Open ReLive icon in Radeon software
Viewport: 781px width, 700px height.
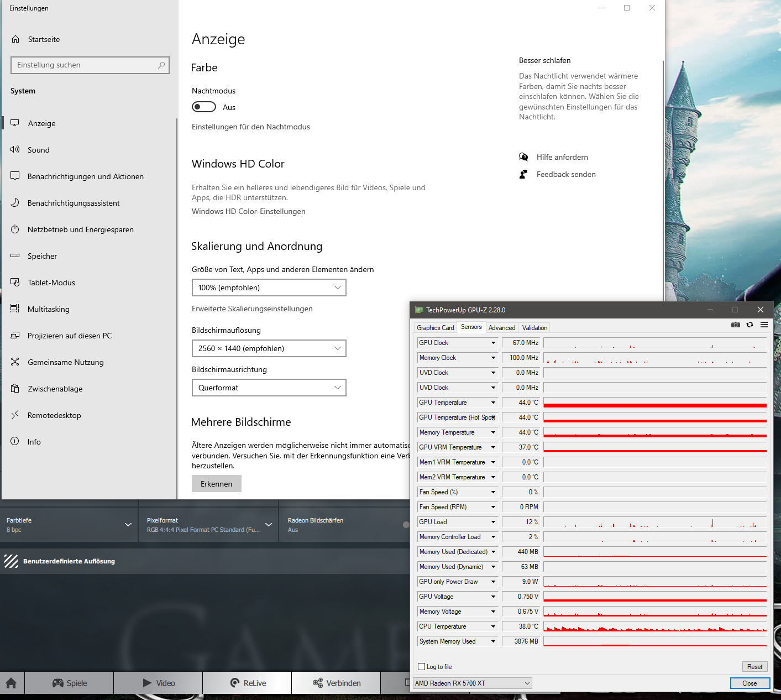(x=235, y=683)
